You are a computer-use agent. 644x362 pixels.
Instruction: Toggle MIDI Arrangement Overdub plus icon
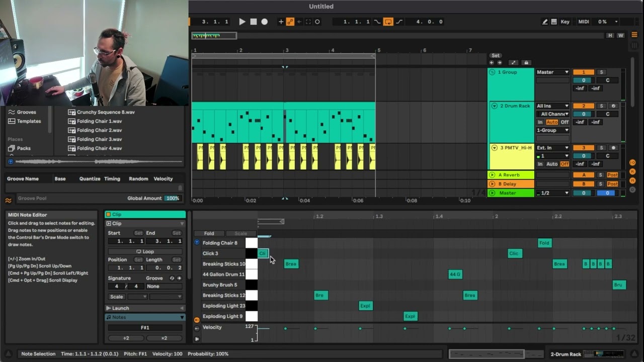coord(281,22)
